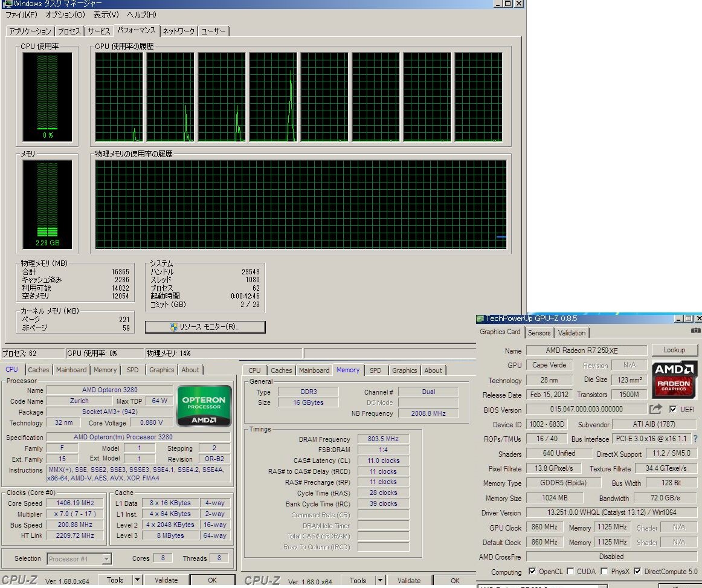Click the BIOS version export icon
Image resolution: width=702 pixels, height=588 pixels.
[655, 409]
